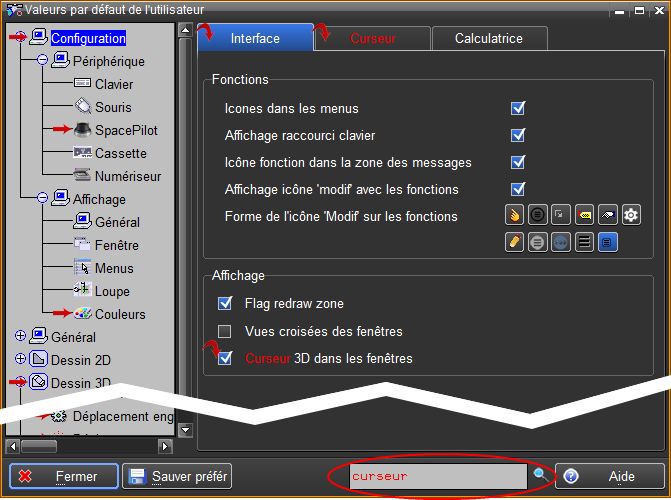Enable 'Vues croisées des fenêtres' checkbox
The height and width of the screenshot is (500, 671).
click(x=225, y=331)
